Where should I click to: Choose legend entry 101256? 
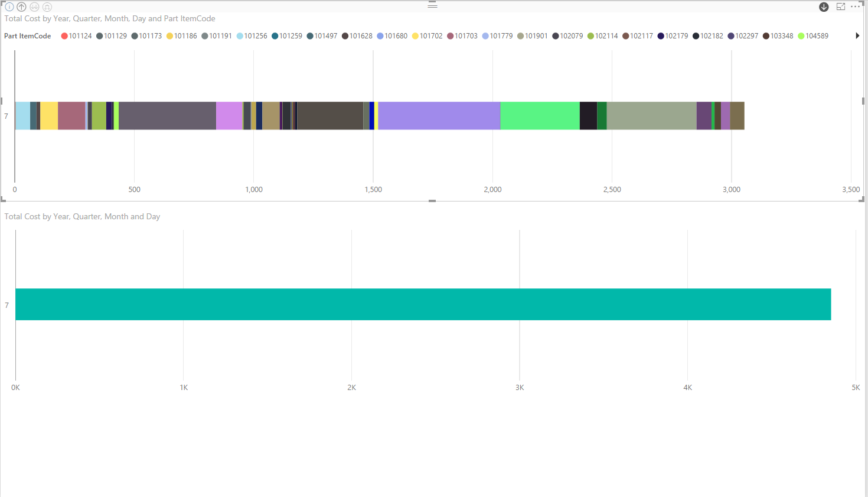[x=252, y=36]
